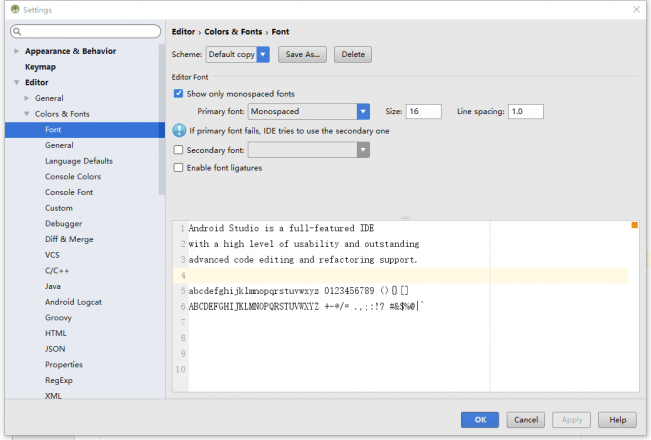Image resolution: width=651 pixels, height=440 pixels.
Task: Click the orange marker in preview corner
Action: click(634, 225)
